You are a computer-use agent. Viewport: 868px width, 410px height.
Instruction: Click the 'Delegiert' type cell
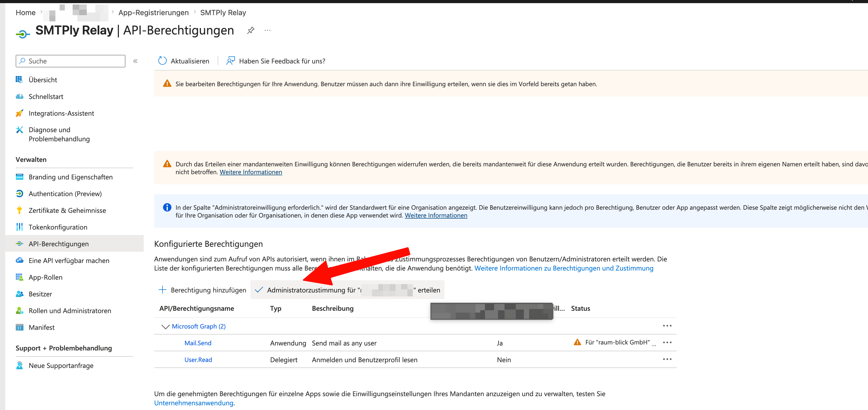(x=284, y=360)
